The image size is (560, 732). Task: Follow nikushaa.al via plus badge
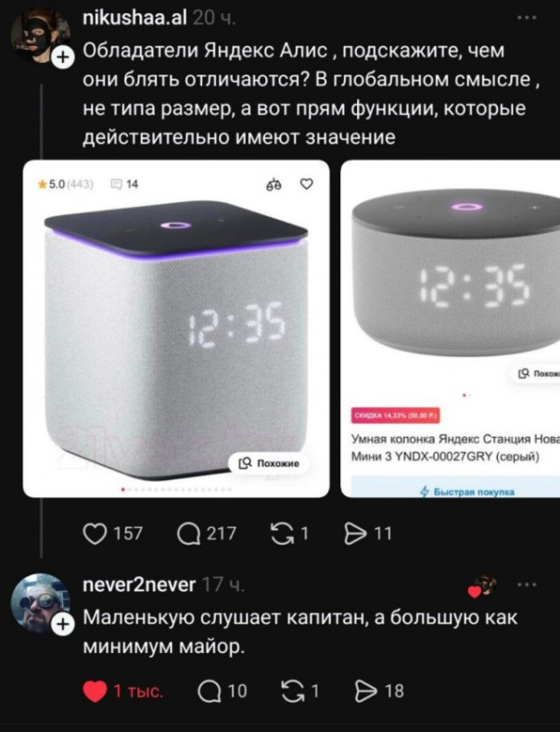tap(63, 58)
